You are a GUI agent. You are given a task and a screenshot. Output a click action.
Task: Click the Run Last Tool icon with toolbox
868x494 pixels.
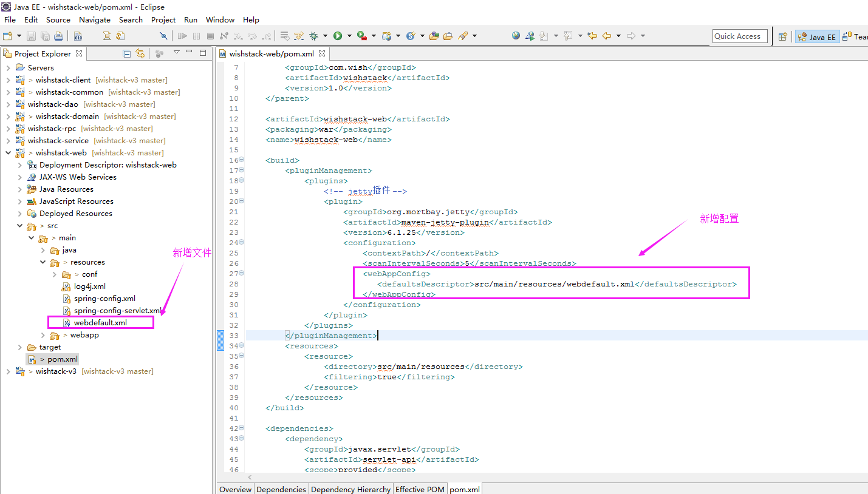[362, 36]
